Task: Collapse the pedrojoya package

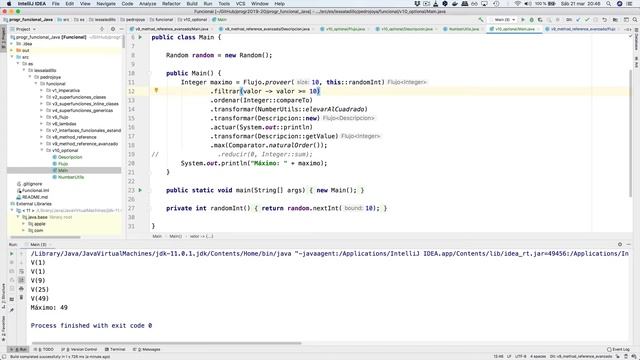Action: pyautogui.click(x=30, y=77)
